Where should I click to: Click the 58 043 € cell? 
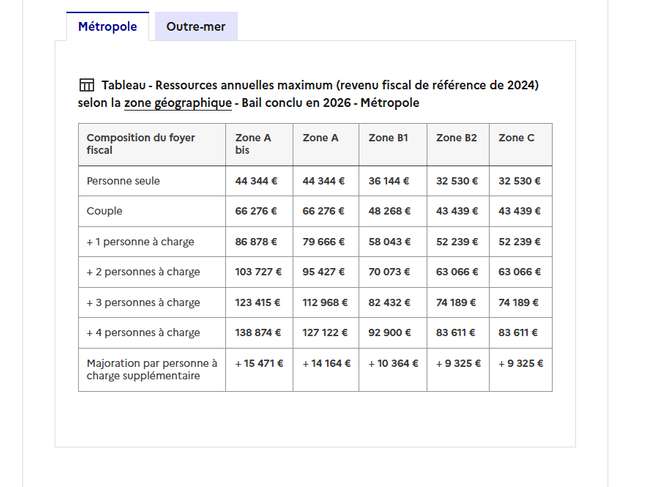(393, 242)
